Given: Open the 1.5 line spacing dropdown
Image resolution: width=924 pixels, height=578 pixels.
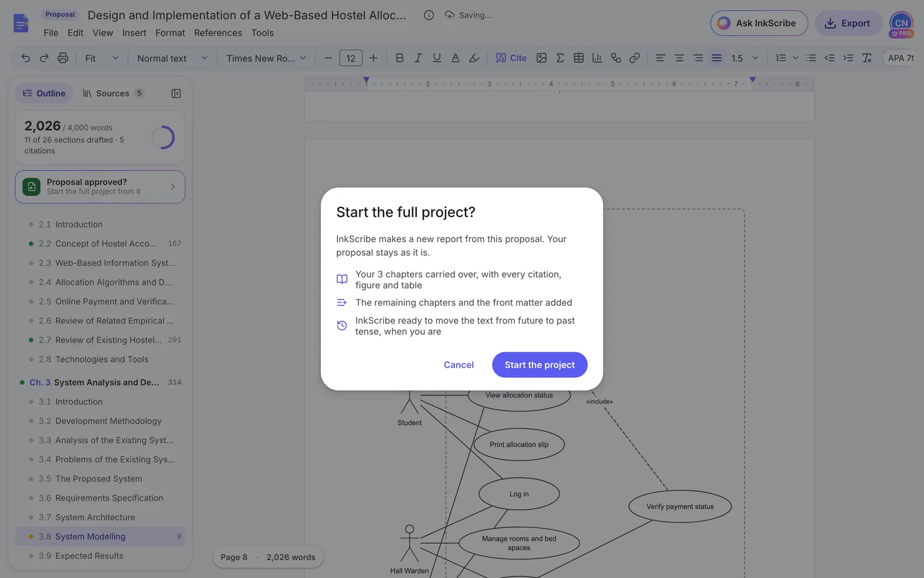Looking at the screenshot, I should [744, 58].
